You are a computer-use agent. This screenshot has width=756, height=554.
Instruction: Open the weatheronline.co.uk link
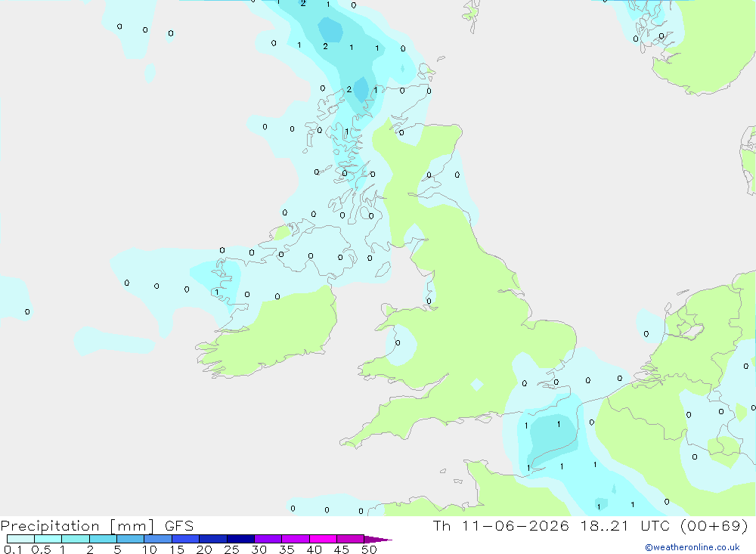click(x=692, y=547)
